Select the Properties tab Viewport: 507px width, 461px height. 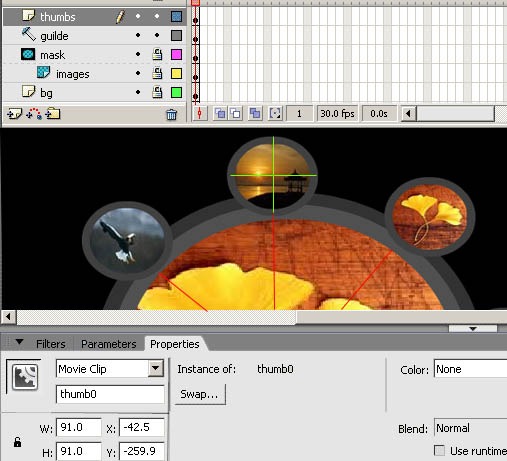(x=175, y=344)
